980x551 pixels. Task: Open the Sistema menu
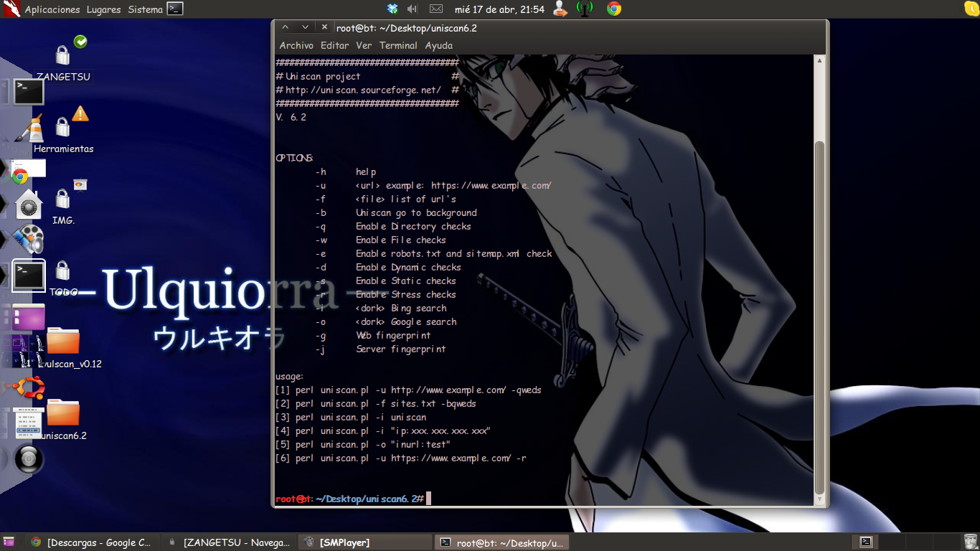tap(145, 9)
